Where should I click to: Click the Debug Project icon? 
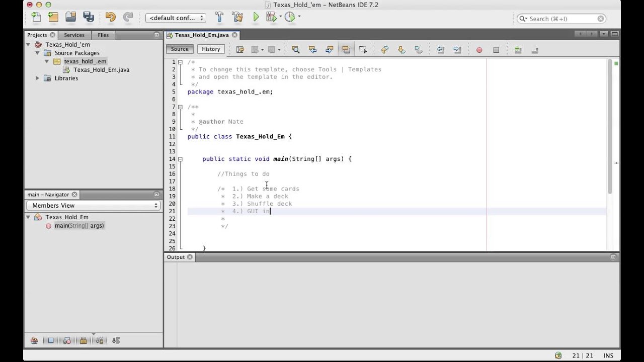[271, 17]
